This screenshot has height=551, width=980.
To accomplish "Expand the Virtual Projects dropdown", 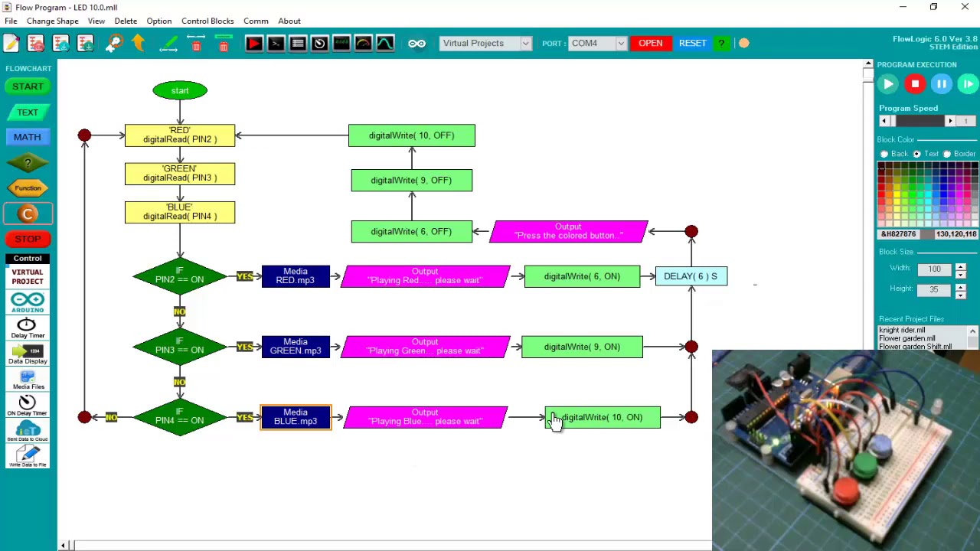I will (x=526, y=44).
